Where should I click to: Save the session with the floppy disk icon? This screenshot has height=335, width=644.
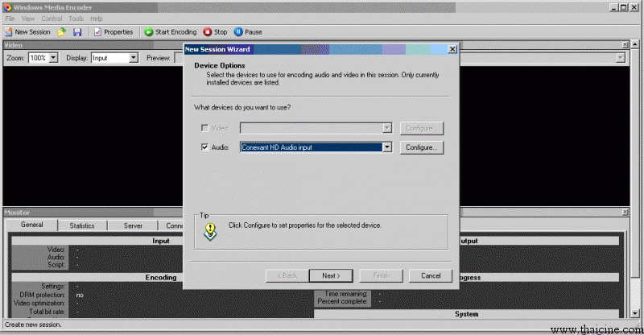tap(77, 32)
